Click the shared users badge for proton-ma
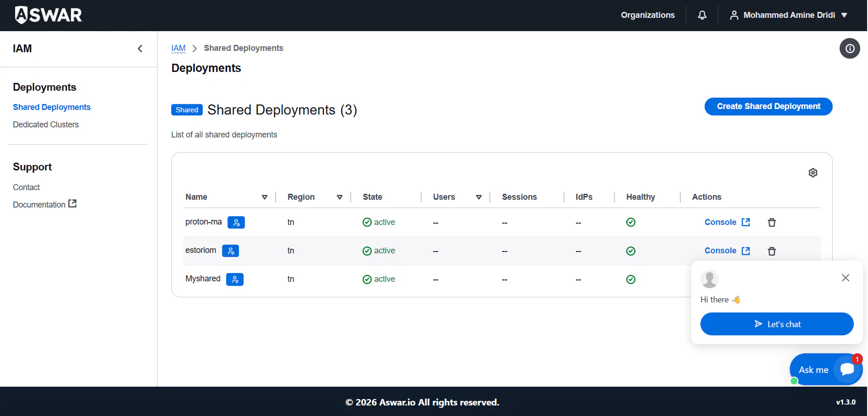The height and width of the screenshot is (416, 868). tap(236, 222)
